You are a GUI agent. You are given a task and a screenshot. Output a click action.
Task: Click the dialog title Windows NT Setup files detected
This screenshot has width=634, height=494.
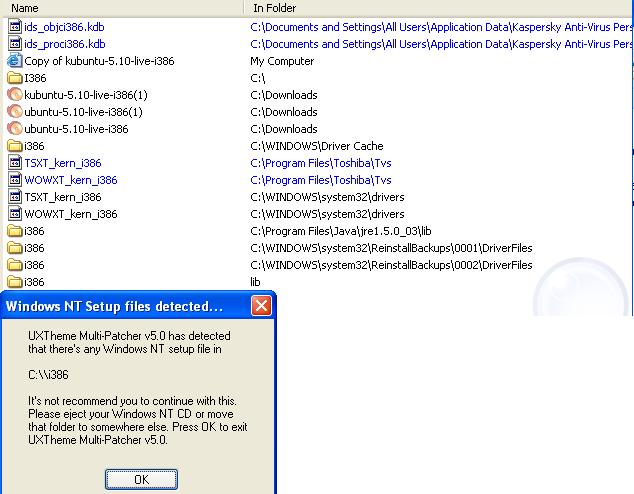pyautogui.click(x=114, y=306)
